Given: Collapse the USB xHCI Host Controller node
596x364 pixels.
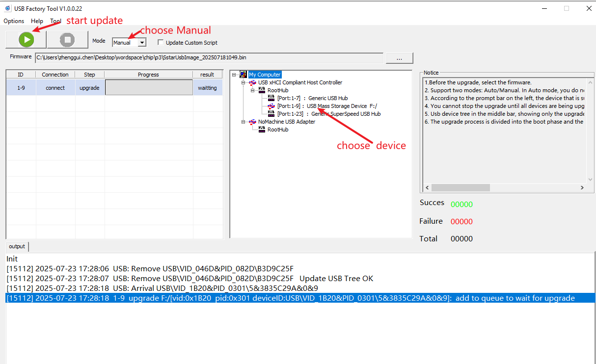Looking at the screenshot, I should [x=243, y=82].
